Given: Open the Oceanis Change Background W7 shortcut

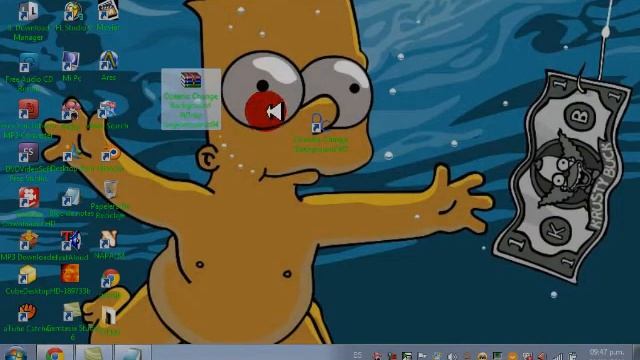Looking at the screenshot, I should (x=318, y=123).
